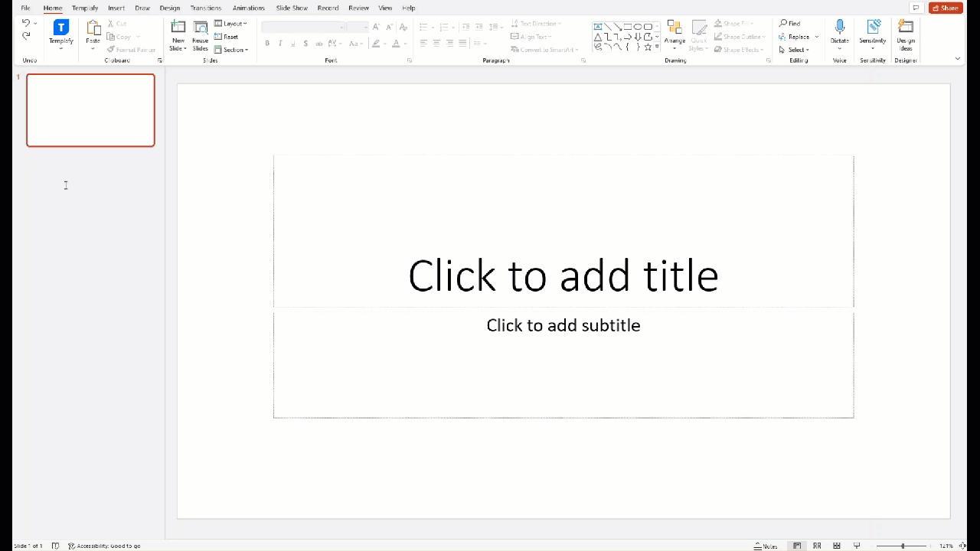Switch to the Transitions tab
Image resolution: width=980 pixels, height=551 pixels.
pyautogui.click(x=205, y=8)
